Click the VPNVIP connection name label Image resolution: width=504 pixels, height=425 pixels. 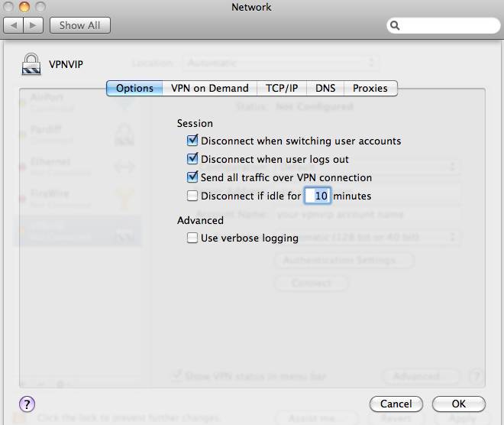pos(66,64)
